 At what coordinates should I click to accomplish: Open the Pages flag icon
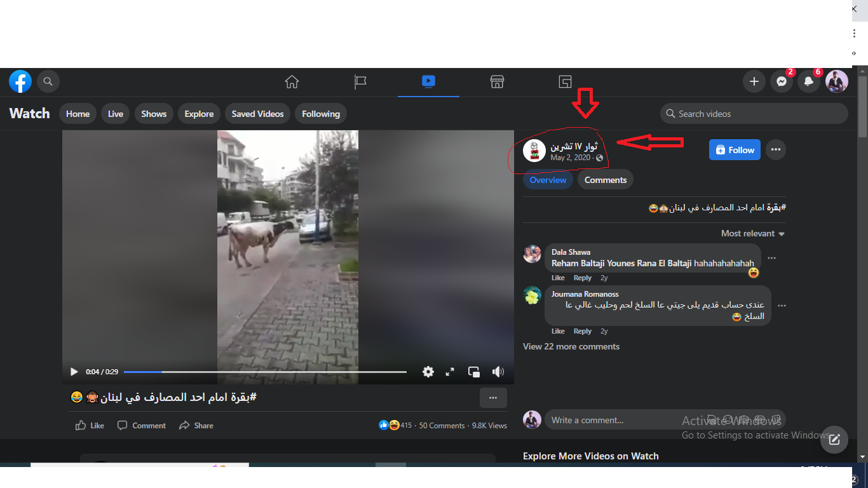click(x=360, y=81)
